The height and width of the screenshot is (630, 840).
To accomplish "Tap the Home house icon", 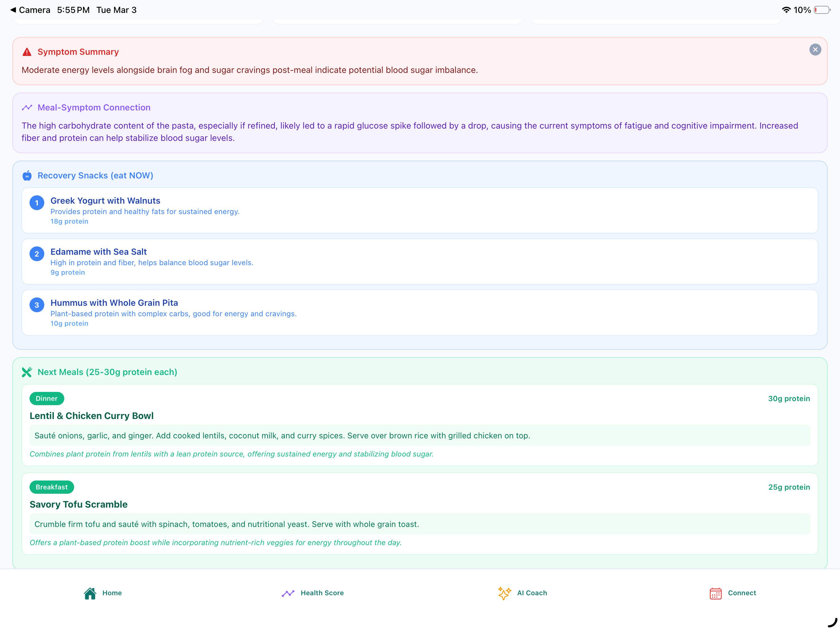I will tap(90, 593).
